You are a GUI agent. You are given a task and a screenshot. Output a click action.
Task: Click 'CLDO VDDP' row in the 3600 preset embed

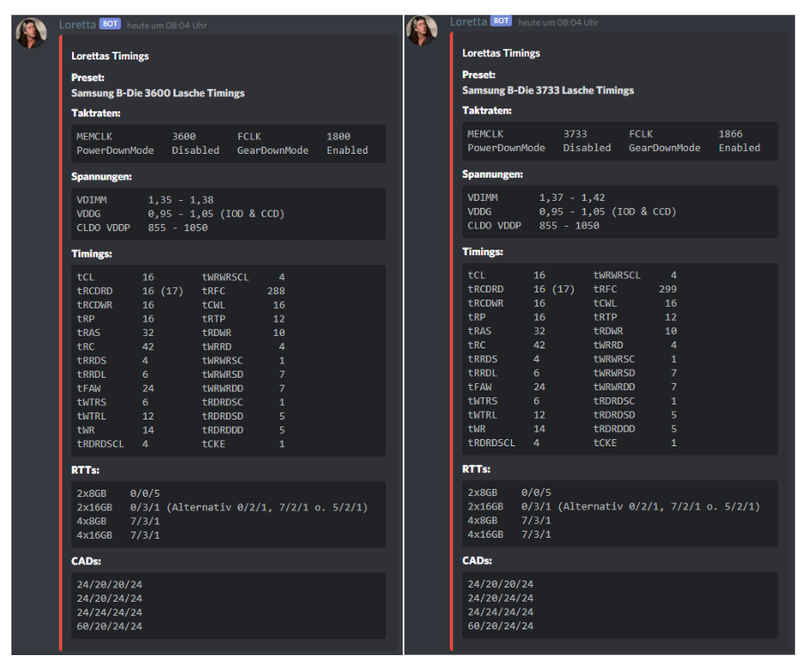click(x=142, y=228)
